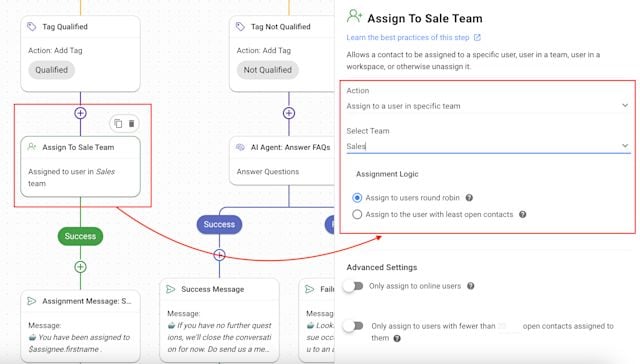Select the Tag Qualified step card
This screenshot has height=364, width=640.
coord(80,54)
